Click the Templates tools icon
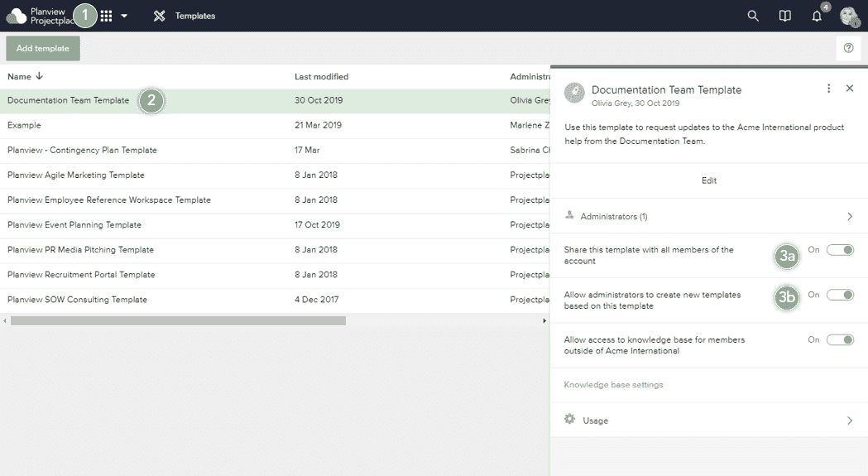This screenshot has height=476, width=868. tap(160, 16)
